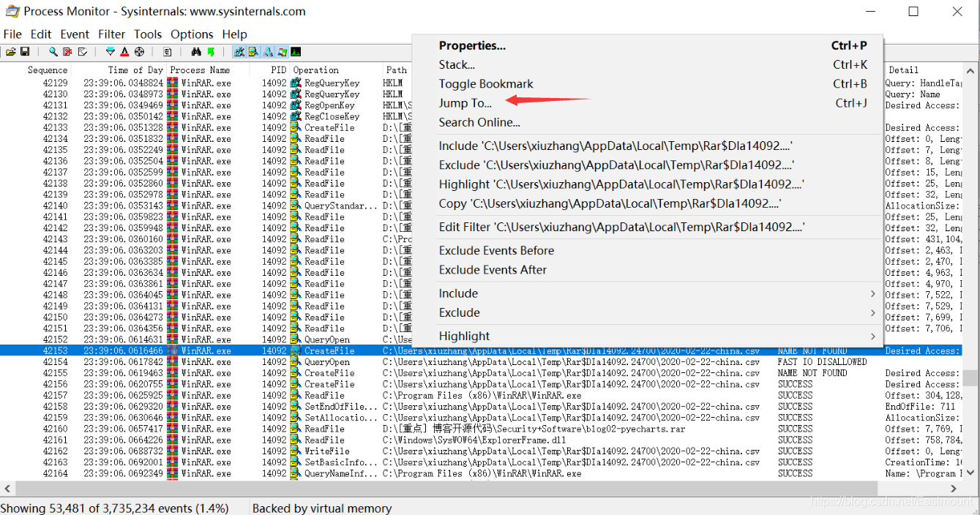
Task: Expand the Exclude submenu arrow
Action: [872, 312]
